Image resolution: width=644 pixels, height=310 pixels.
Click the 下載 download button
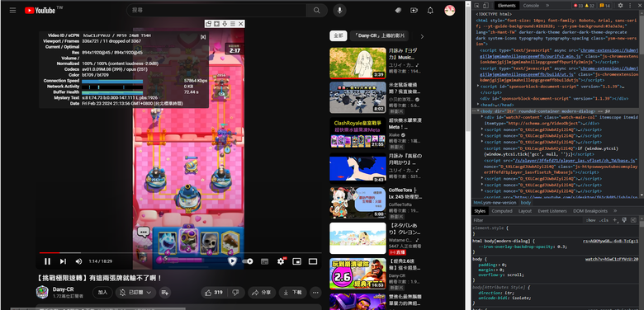(x=293, y=293)
